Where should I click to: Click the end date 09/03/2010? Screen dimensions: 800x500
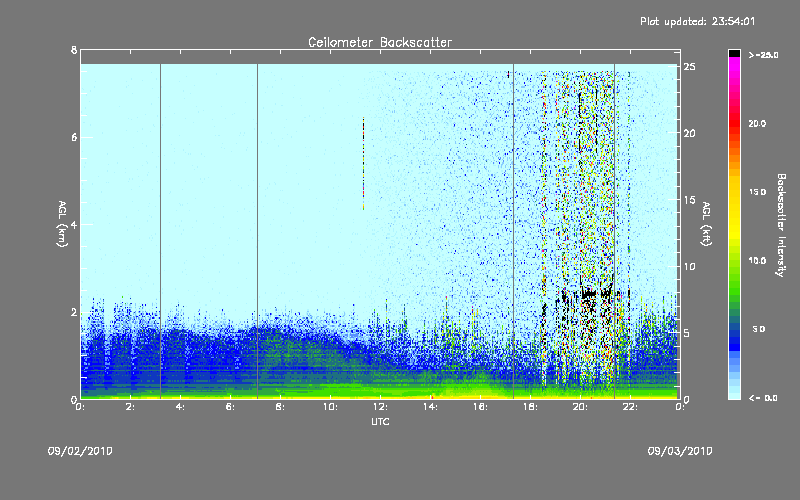(680, 451)
